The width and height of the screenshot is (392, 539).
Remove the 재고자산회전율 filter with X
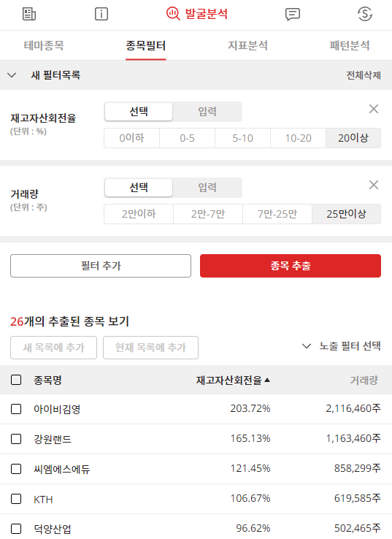(x=374, y=109)
